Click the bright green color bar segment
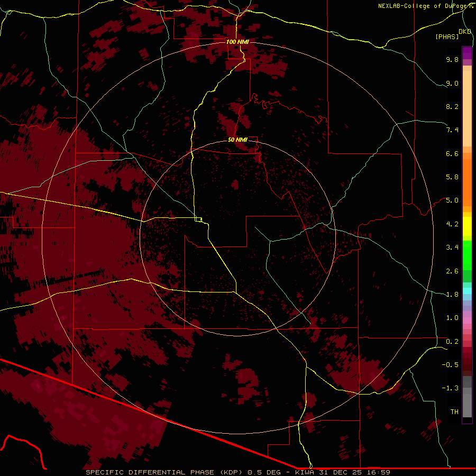This screenshot has width=476, height=476. (467, 255)
